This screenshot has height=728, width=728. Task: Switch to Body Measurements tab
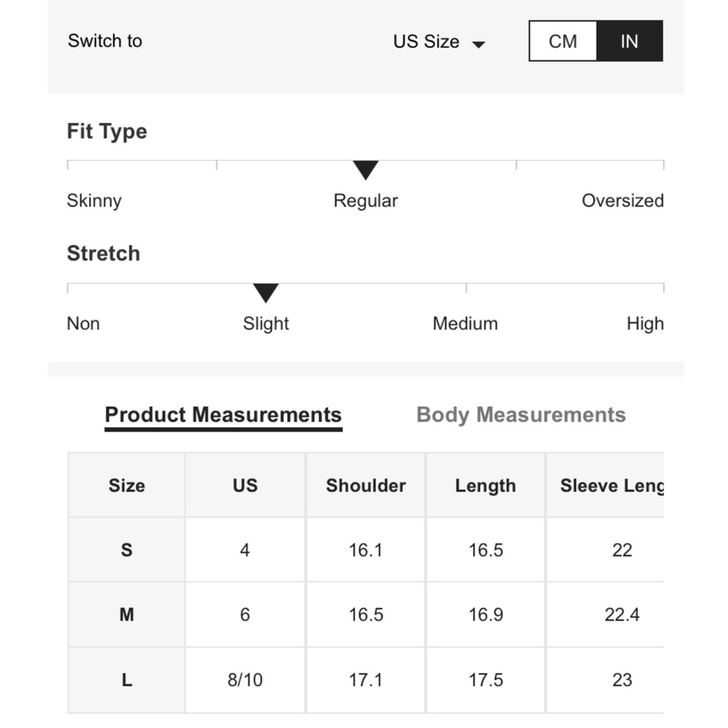click(521, 415)
